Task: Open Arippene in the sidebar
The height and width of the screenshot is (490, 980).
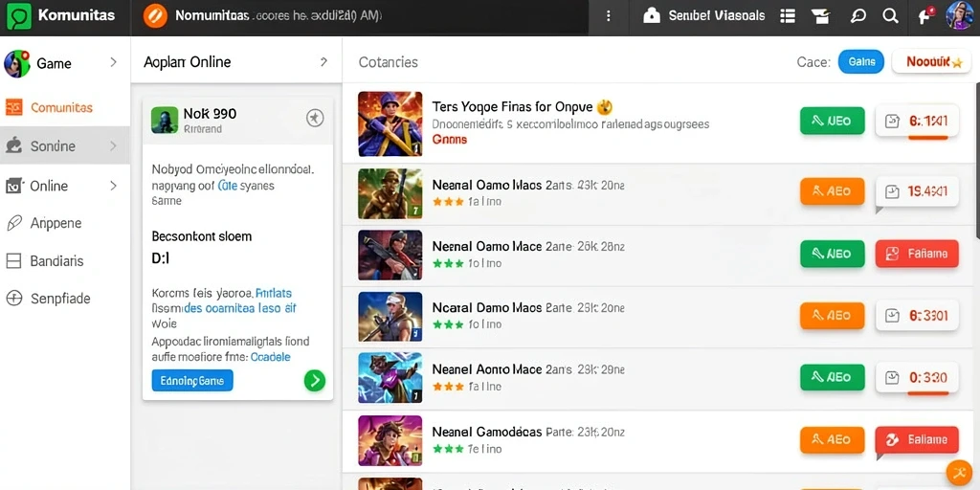Action: click(x=56, y=223)
